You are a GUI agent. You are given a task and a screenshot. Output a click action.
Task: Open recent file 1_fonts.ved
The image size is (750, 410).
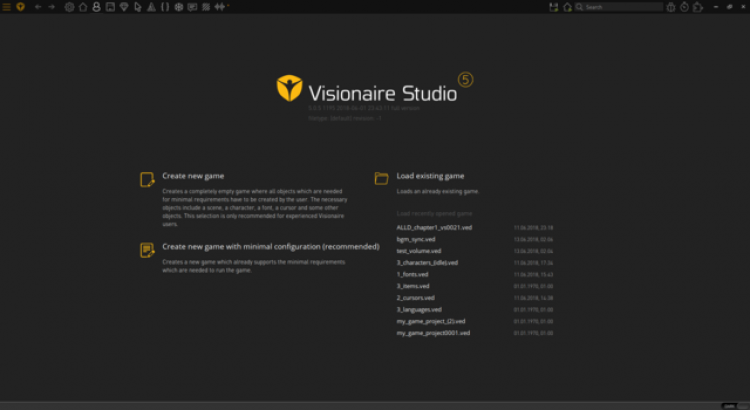(x=412, y=275)
